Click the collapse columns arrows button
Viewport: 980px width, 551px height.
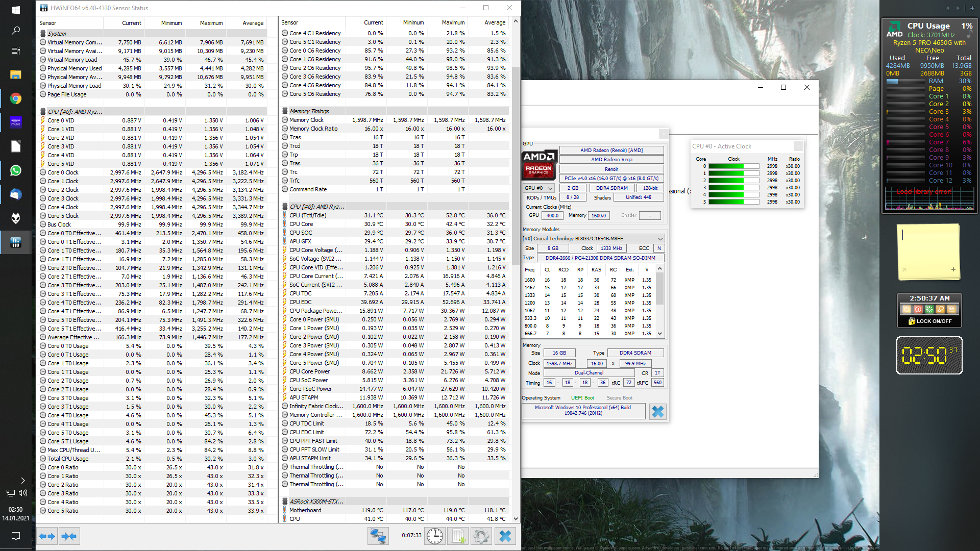(x=69, y=536)
